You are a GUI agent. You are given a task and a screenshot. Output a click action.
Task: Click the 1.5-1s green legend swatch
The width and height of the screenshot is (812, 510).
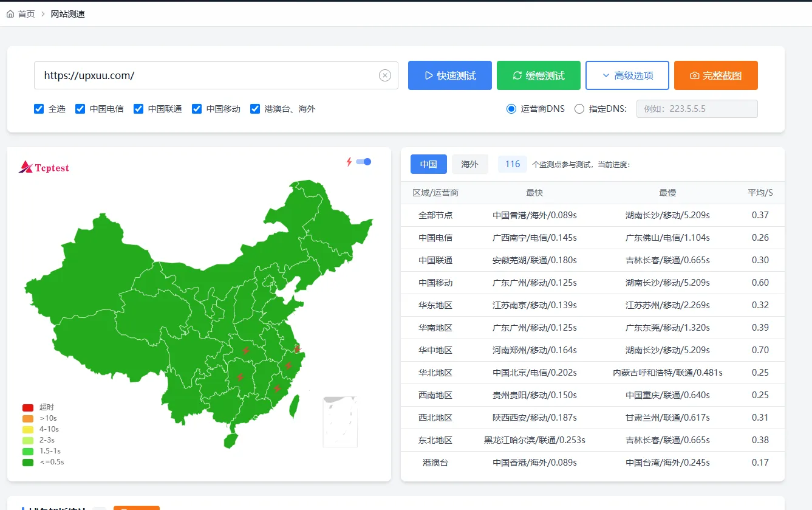28,451
